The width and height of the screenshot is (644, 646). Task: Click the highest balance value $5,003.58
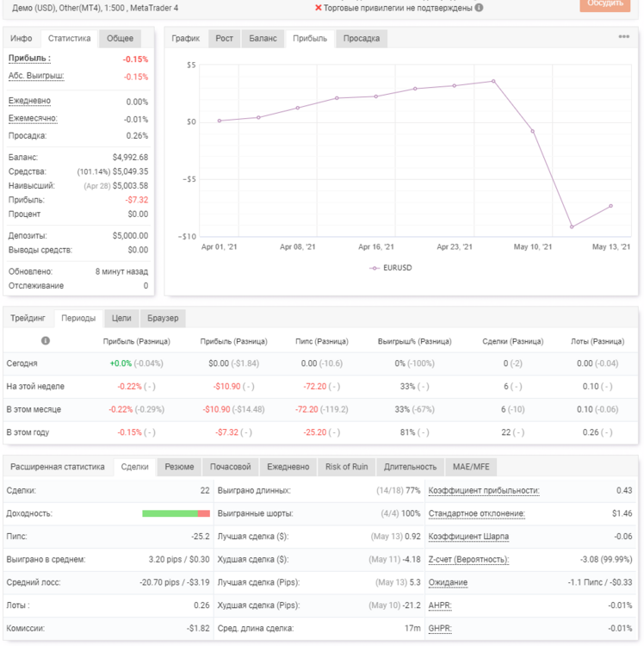point(130,186)
